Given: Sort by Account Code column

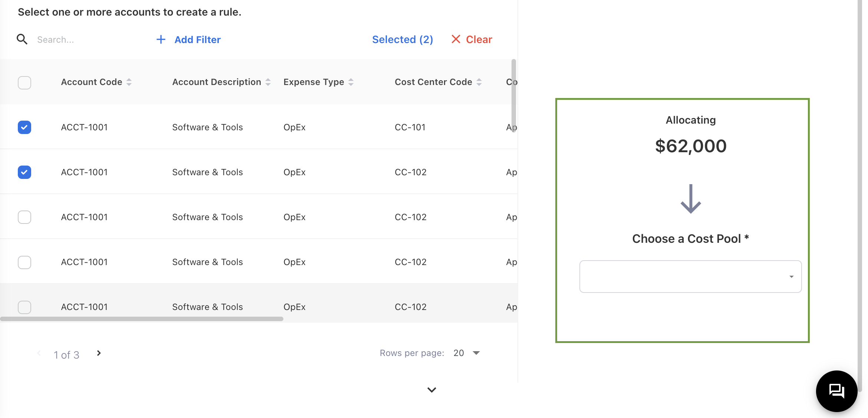Looking at the screenshot, I should click(129, 82).
